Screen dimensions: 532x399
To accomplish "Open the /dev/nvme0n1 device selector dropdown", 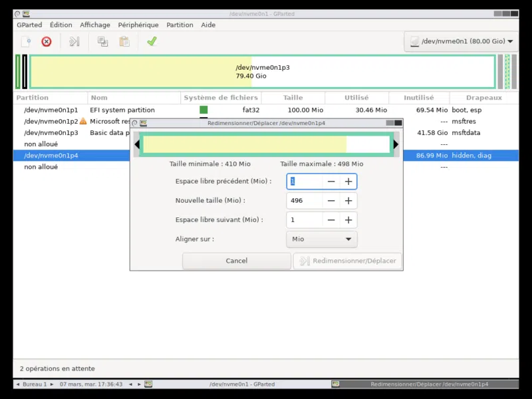I will coord(462,41).
